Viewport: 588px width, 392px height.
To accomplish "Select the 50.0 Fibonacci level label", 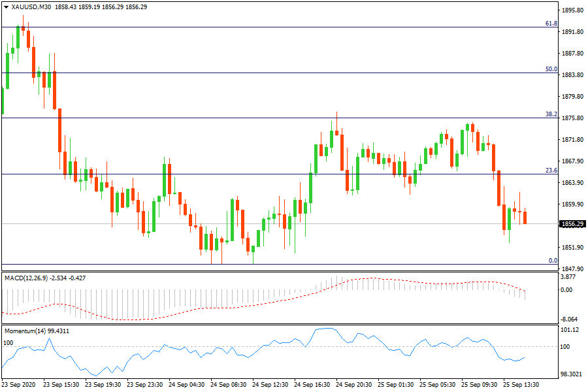I will 551,69.
